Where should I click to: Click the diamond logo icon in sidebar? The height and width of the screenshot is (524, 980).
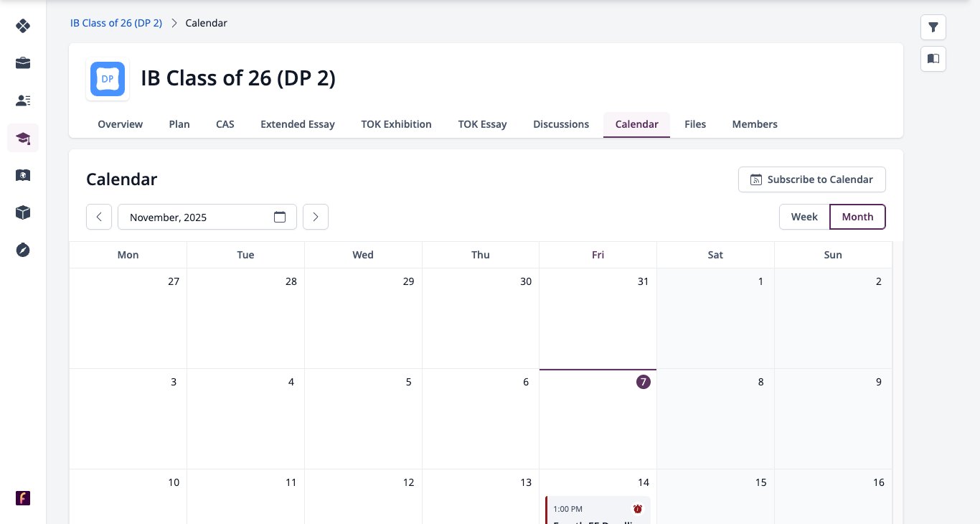[x=23, y=26]
